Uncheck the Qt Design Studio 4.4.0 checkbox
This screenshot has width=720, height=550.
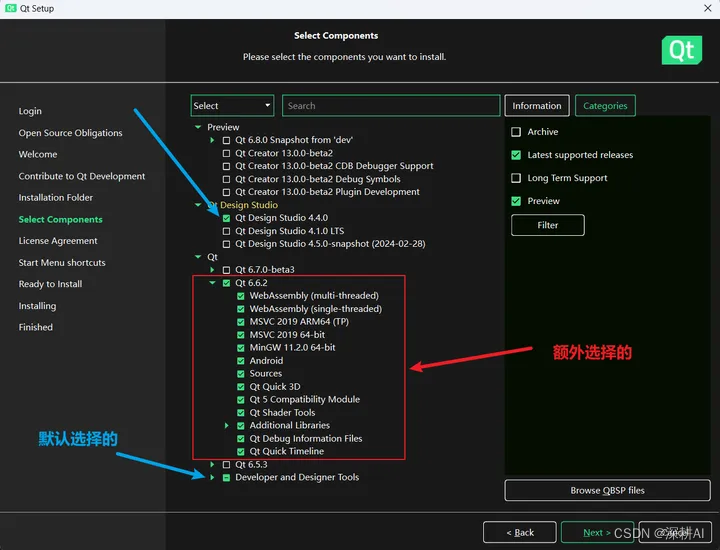click(x=227, y=218)
